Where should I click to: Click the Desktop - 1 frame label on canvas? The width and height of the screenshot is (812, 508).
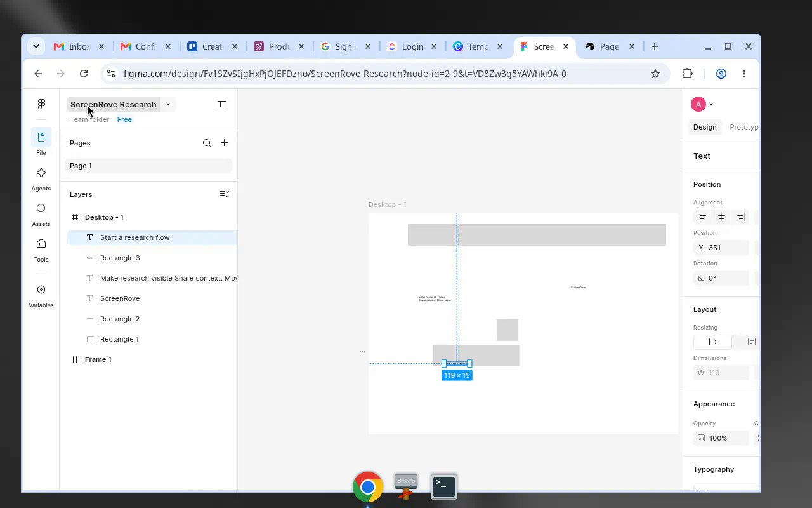click(x=388, y=204)
